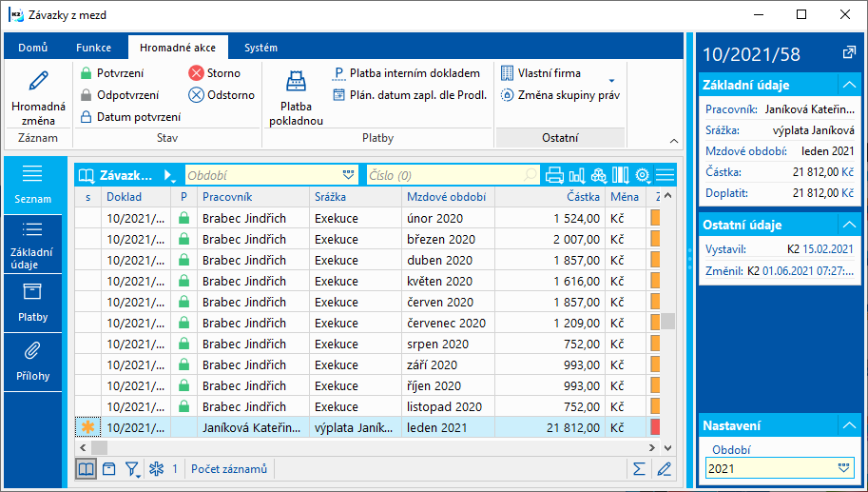Click Změna skupiny práv

(x=560, y=95)
